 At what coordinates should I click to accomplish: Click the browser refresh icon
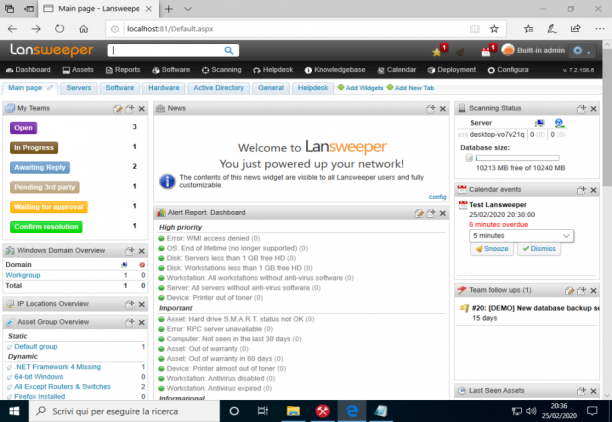(59, 29)
